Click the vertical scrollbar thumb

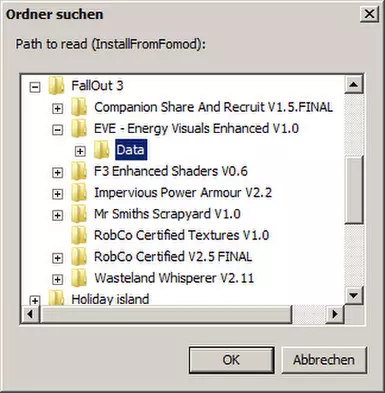click(x=353, y=190)
